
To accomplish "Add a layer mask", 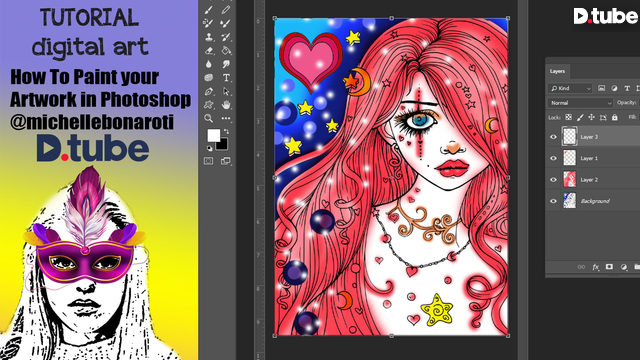I will click(x=609, y=267).
